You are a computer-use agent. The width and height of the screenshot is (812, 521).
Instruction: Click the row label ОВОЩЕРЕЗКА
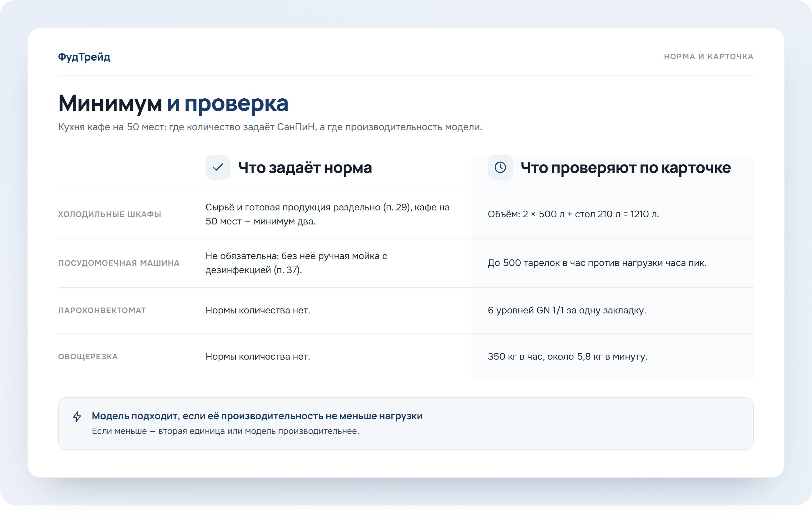click(x=88, y=356)
